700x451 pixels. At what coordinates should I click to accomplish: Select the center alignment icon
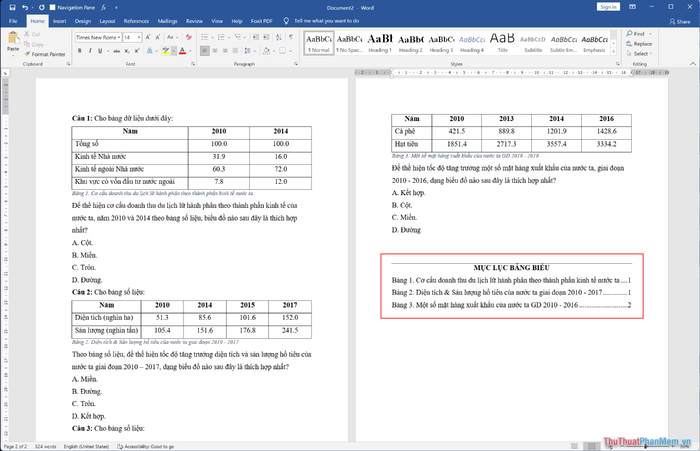click(215, 52)
